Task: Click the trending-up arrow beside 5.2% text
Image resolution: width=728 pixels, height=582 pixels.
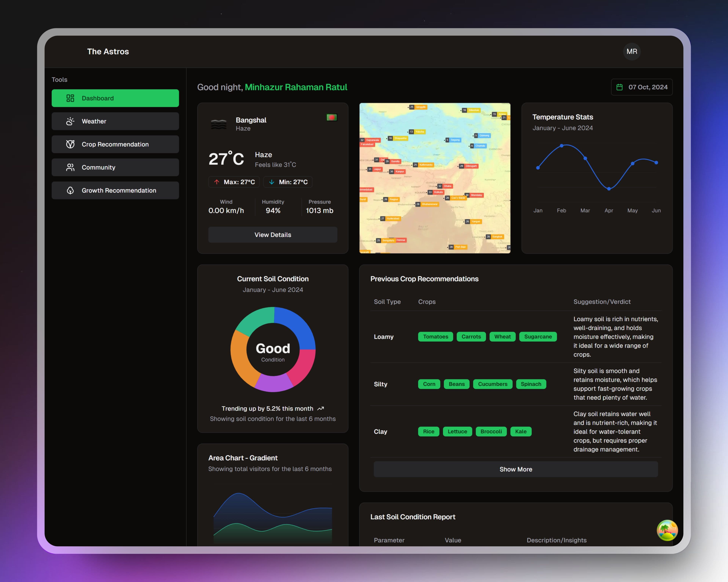Action: point(321,408)
